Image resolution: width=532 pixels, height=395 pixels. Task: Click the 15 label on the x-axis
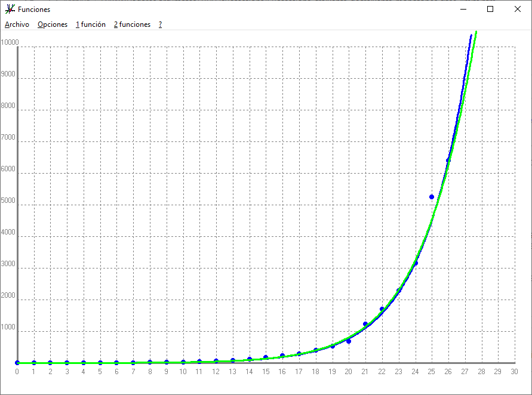266,372
